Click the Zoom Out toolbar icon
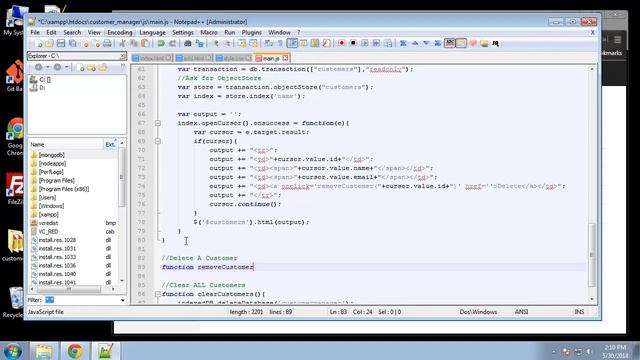 227,43
